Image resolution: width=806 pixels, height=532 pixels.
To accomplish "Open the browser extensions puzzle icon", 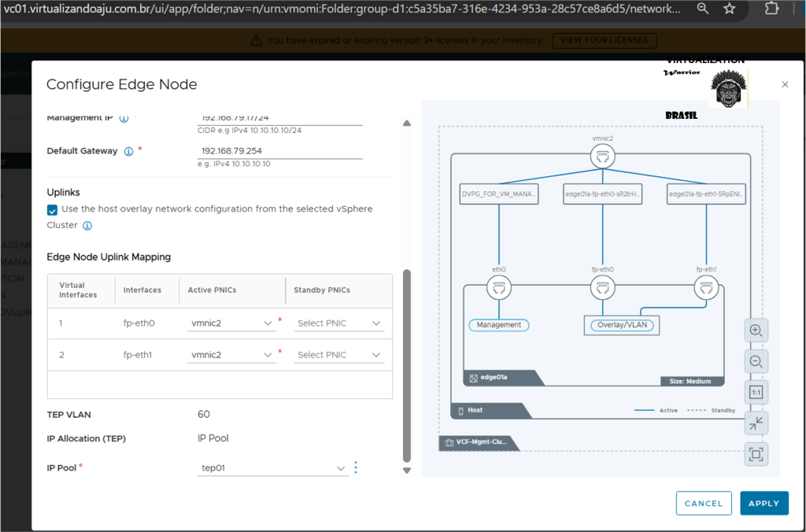I will point(771,9).
